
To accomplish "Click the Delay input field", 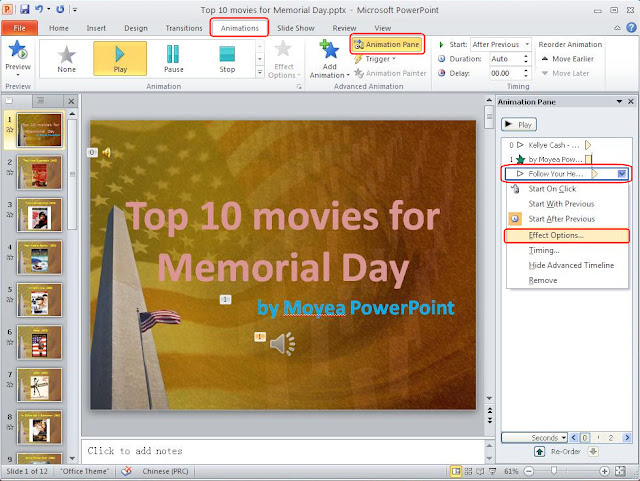I will point(506,73).
